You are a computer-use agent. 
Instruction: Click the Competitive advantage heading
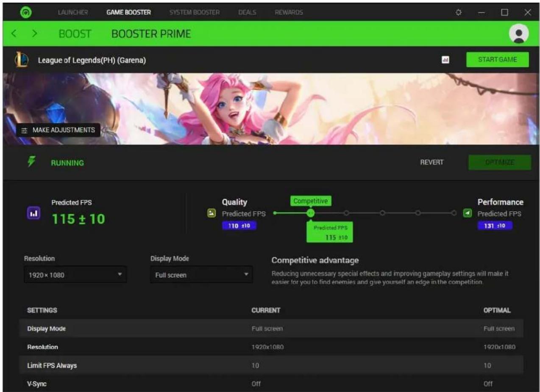(x=315, y=260)
